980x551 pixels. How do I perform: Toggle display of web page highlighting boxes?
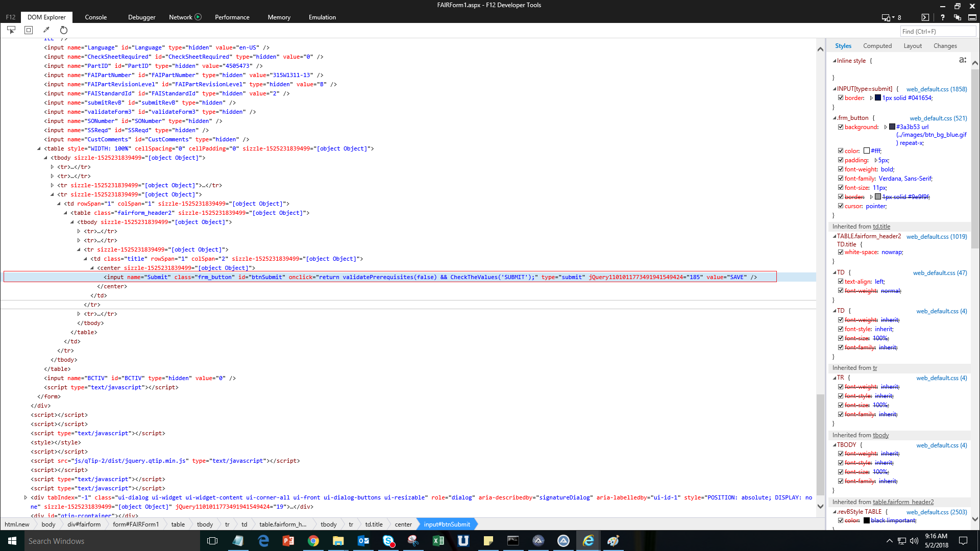[29, 30]
